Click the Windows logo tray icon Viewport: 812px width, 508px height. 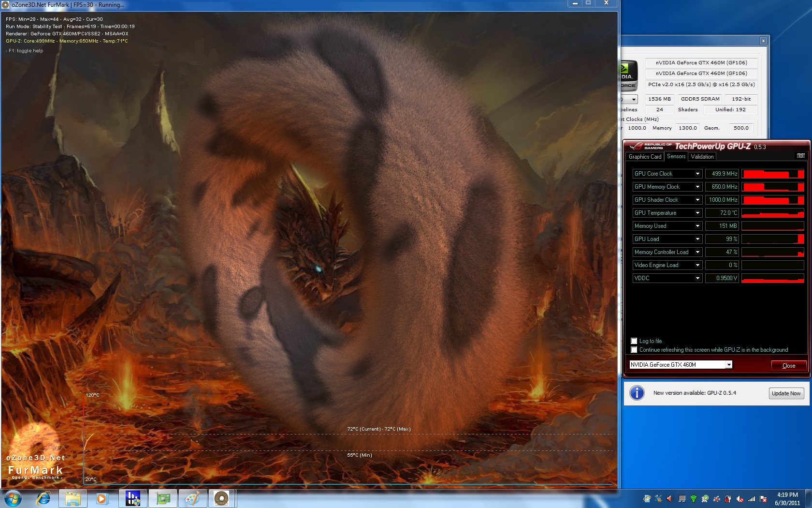tap(647, 498)
